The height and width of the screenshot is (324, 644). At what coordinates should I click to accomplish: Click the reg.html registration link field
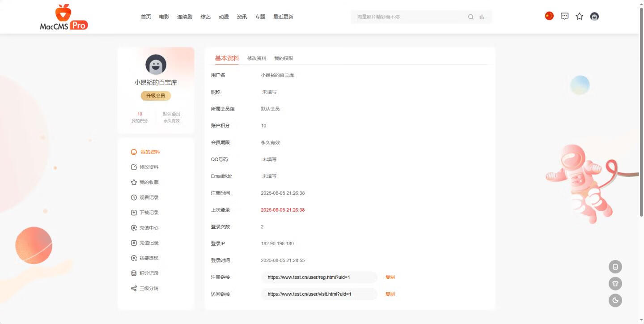tap(319, 277)
